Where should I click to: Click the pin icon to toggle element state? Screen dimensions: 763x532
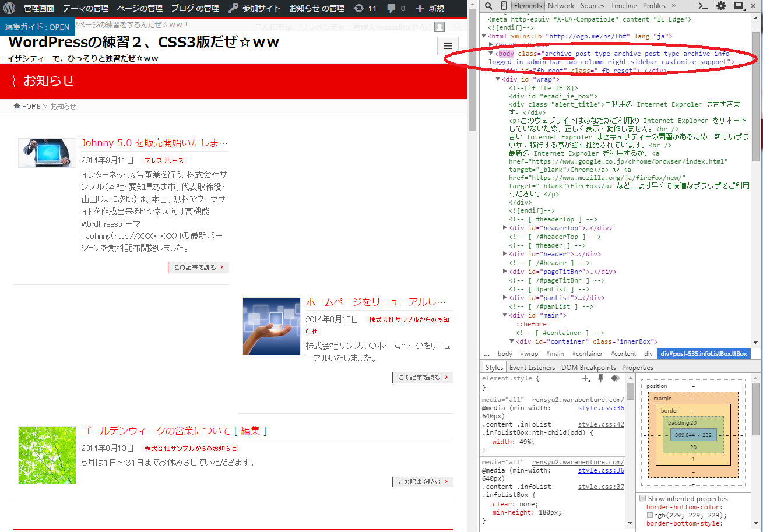601,378
